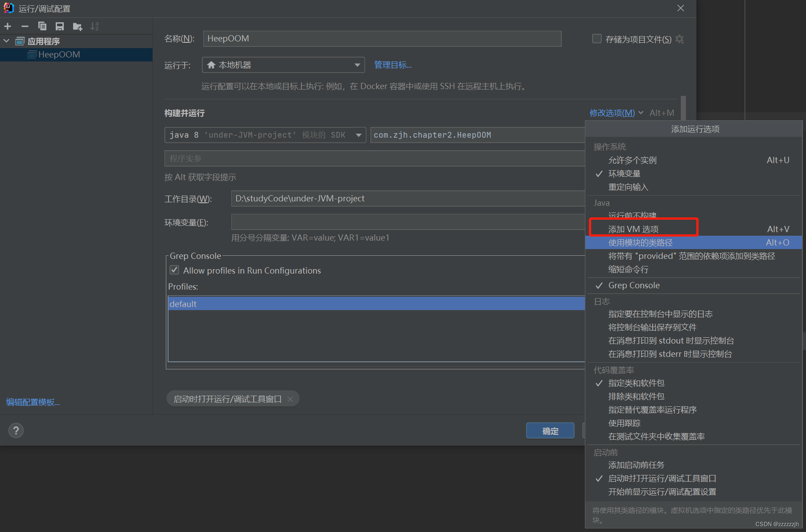Click the 工作目录 field
806x532 pixels.
[x=408, y=199]
